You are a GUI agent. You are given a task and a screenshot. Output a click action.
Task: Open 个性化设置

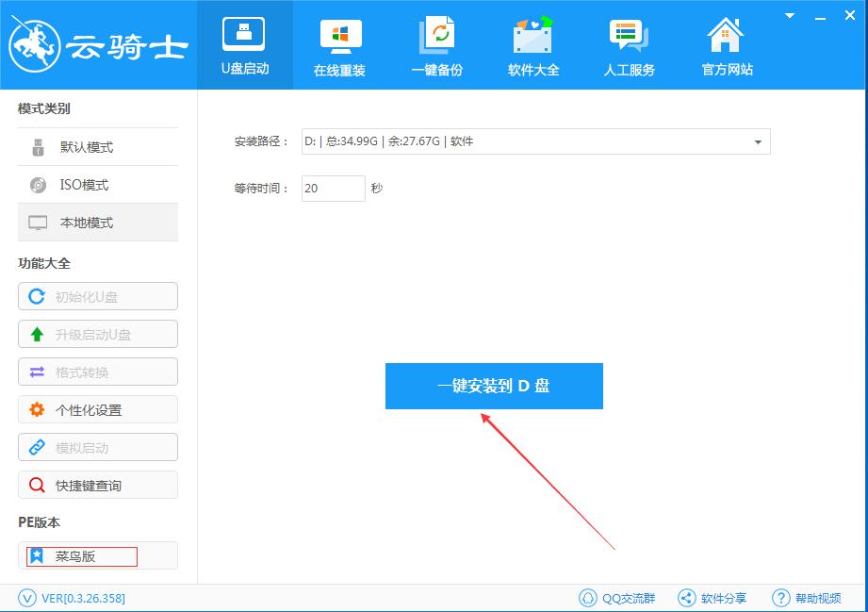98,409
